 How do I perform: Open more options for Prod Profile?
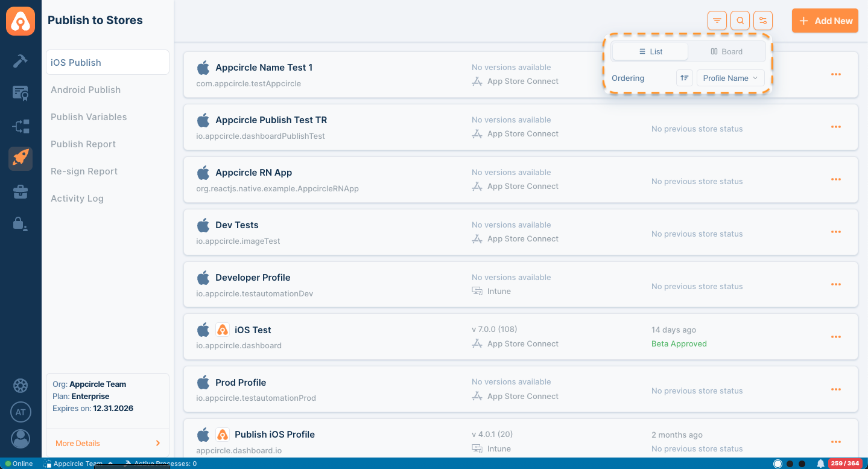(836, 389)
